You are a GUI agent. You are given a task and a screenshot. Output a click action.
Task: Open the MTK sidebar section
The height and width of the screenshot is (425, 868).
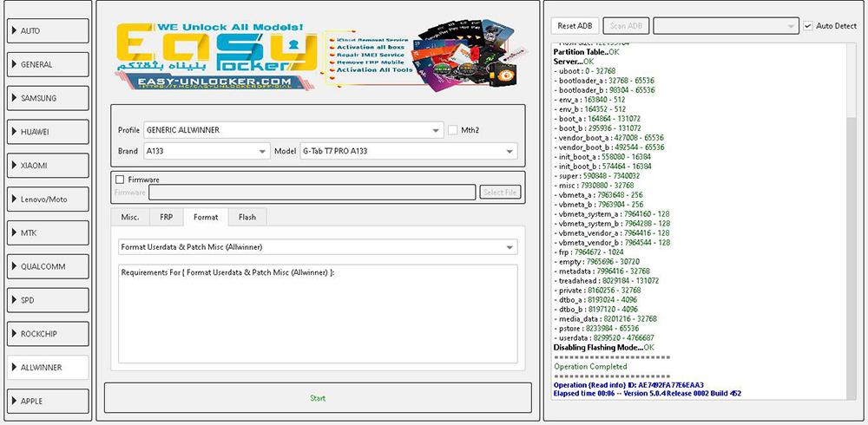coord(48,233)
